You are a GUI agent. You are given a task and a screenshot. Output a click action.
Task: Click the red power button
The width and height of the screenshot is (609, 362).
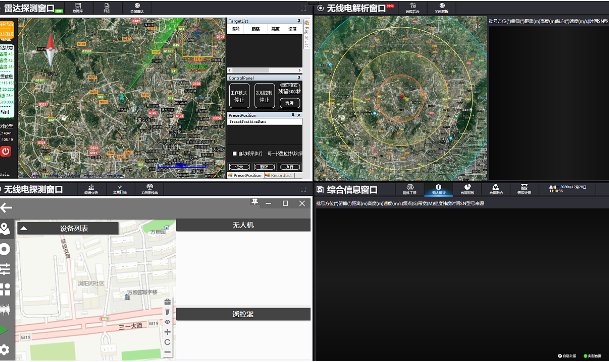[5, 151]
